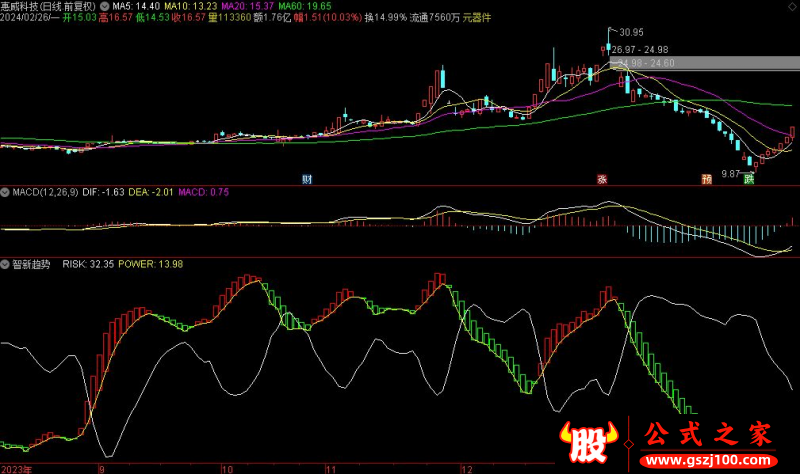Click month 12 on the time axis

tap(463, 467)
